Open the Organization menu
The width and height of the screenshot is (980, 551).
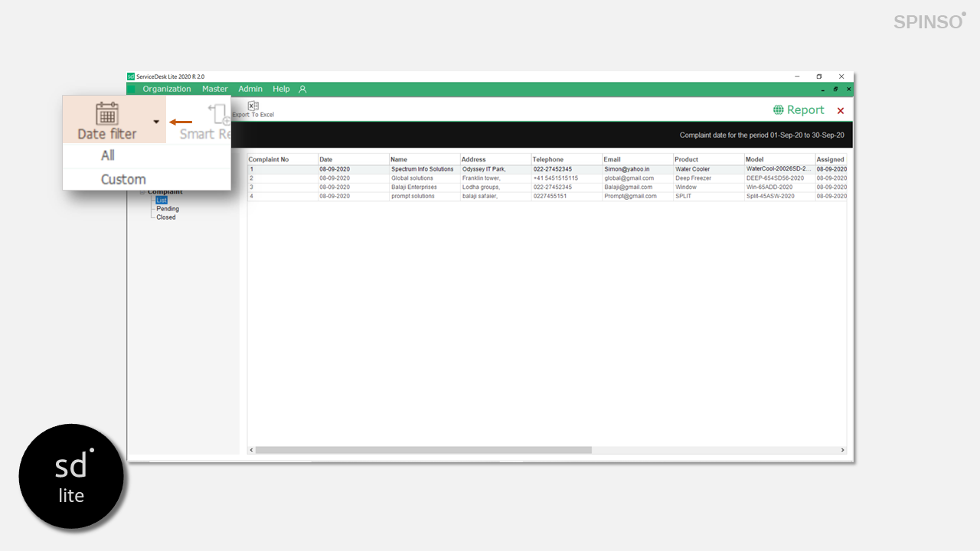166,90
